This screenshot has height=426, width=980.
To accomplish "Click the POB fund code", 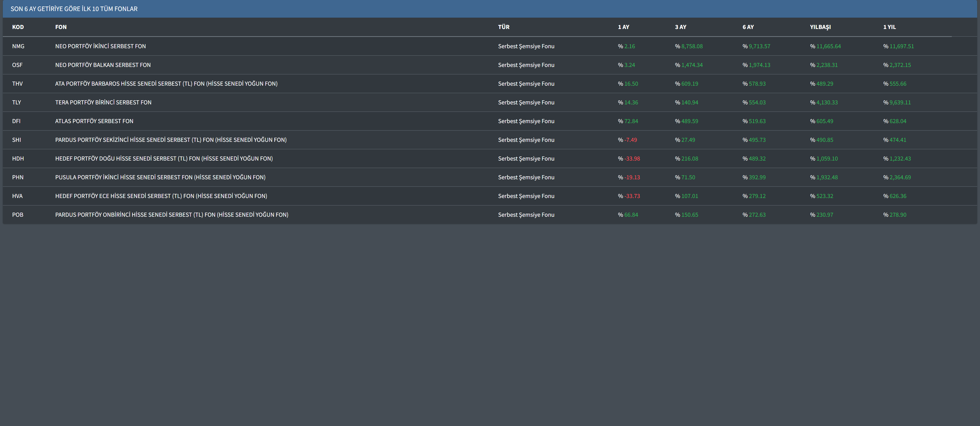I will point(17,215).
